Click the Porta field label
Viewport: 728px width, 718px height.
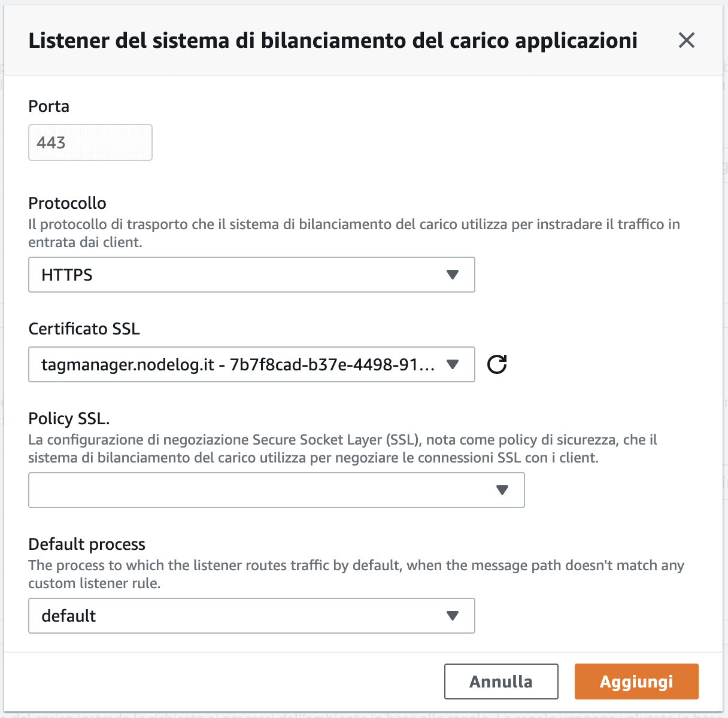48,106
